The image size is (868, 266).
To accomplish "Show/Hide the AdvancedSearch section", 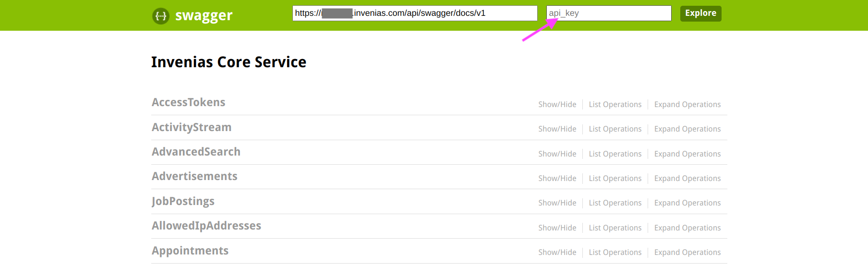I will point(557,154).
